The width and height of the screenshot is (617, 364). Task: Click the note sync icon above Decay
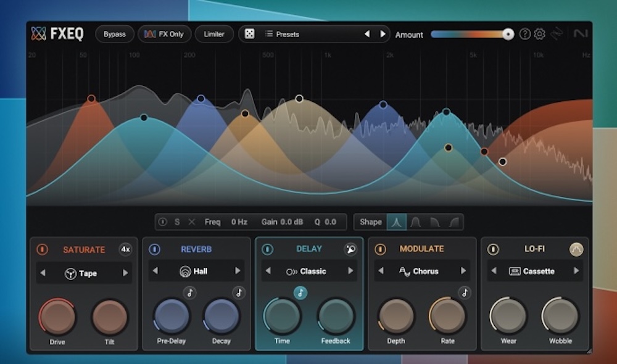(x=238, y=293)
